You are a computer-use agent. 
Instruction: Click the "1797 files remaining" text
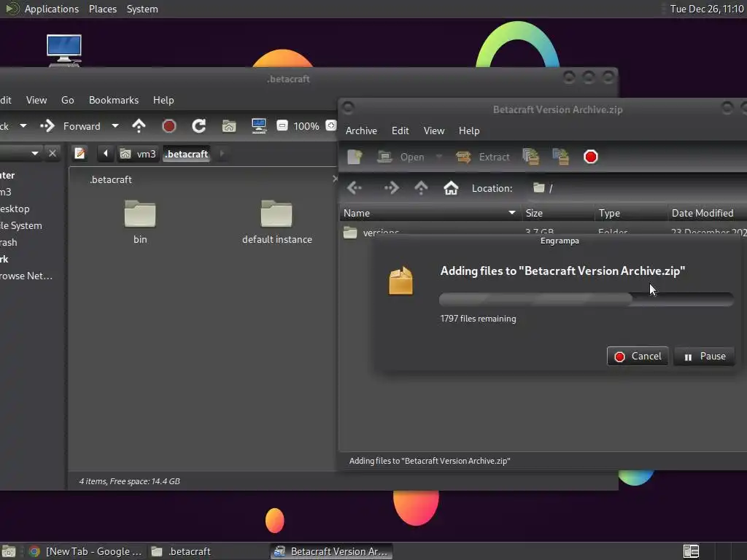pos(478,319)
